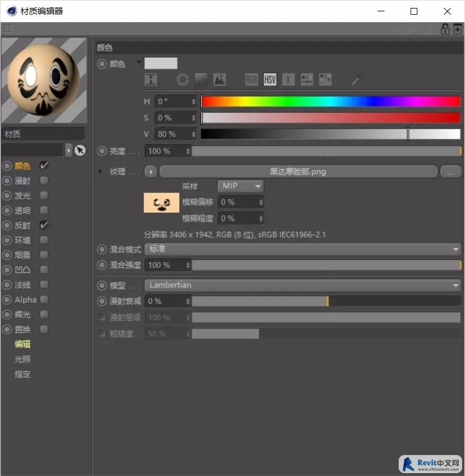Toggle the animation dot beside 漫射衰减

coord(102,301)
